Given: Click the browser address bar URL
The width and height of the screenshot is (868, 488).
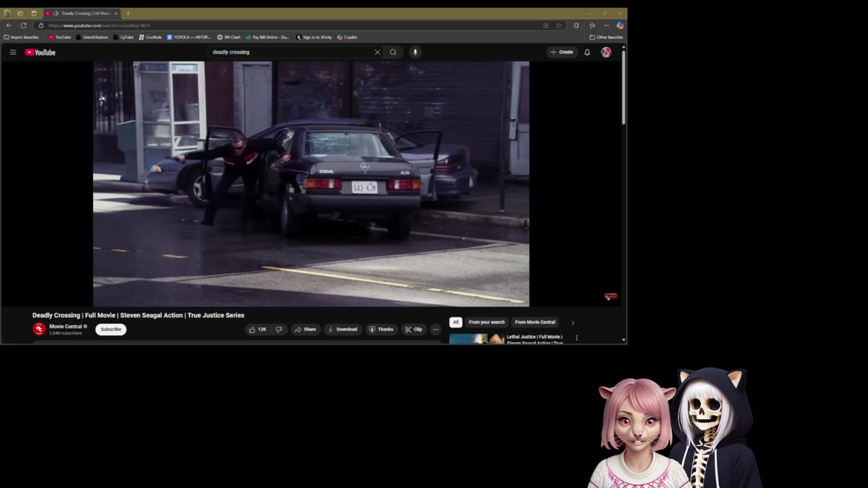Looking at the screenshot, I should click(x=99, y=25).
